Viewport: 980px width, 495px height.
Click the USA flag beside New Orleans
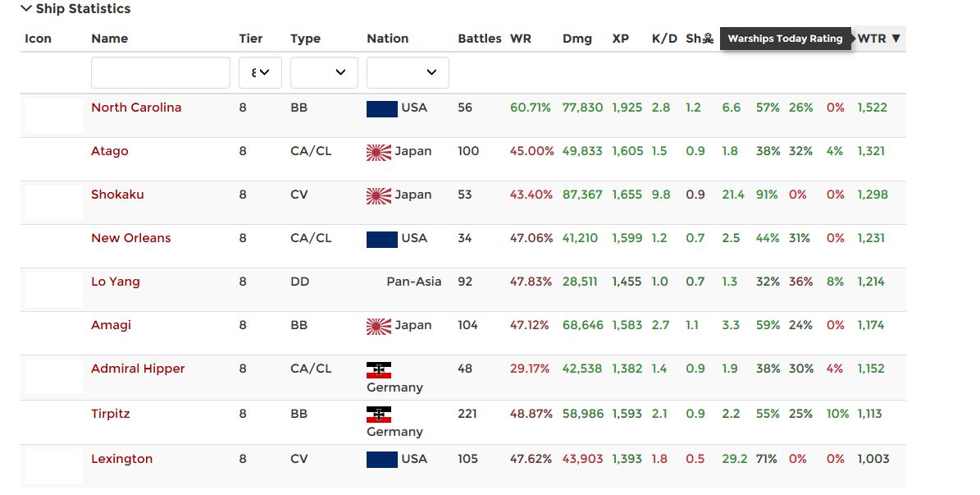(381, 239)
